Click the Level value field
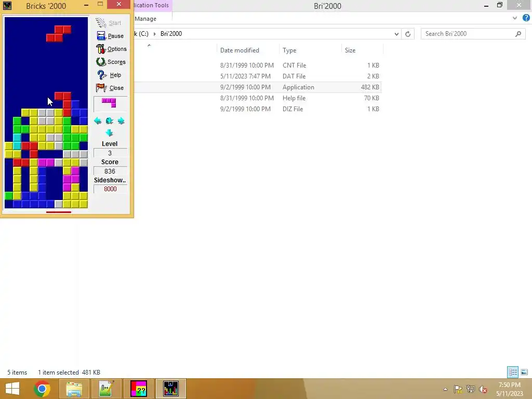This screenshot has height=399, width=532. pyautogui.click(x=110, y=153)
